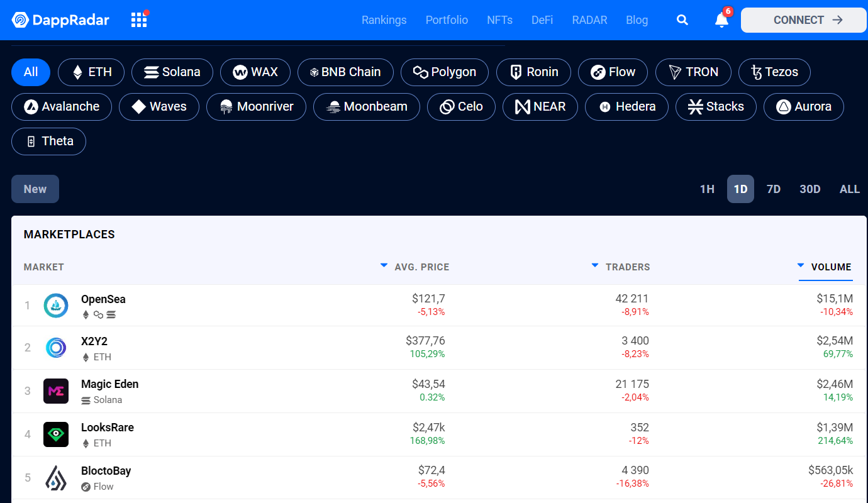
Task: Sort table by Traders column
Action: [x=621, y=267]
